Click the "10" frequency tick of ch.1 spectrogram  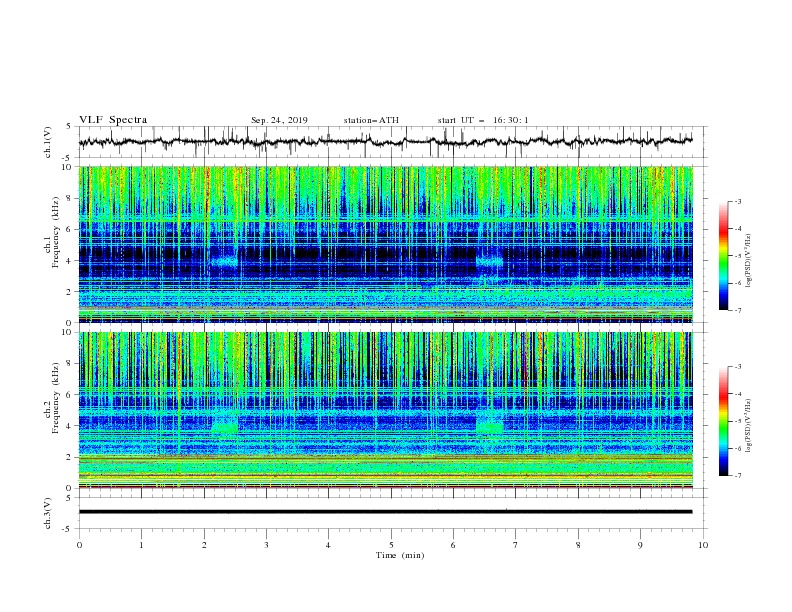[x=69, y=166]
